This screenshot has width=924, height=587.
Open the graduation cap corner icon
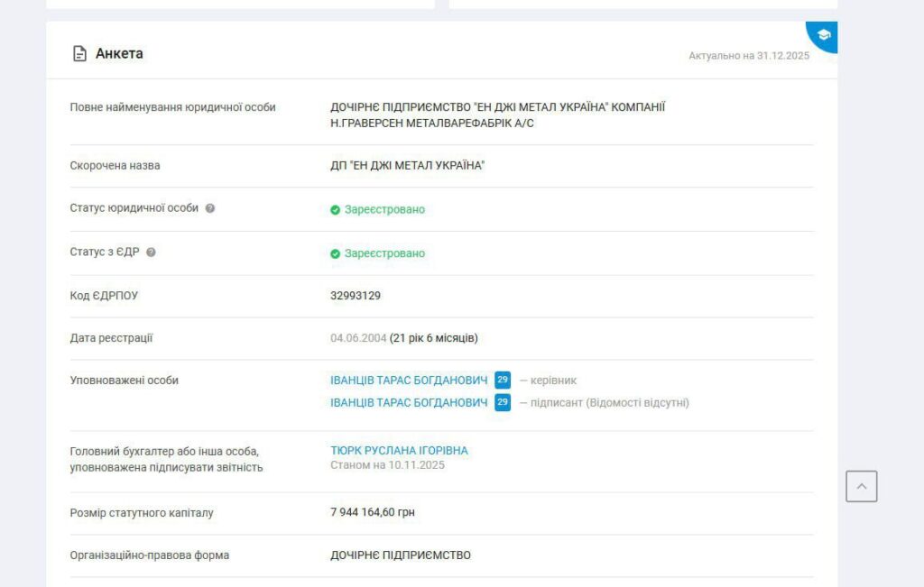(824, 34)
